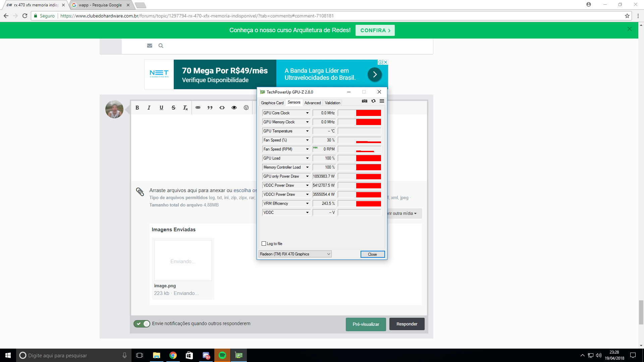Click the ad's circular arrow button
Image resolution: width=644 pixels, height=362 pixels.
(x=375, y=74)
